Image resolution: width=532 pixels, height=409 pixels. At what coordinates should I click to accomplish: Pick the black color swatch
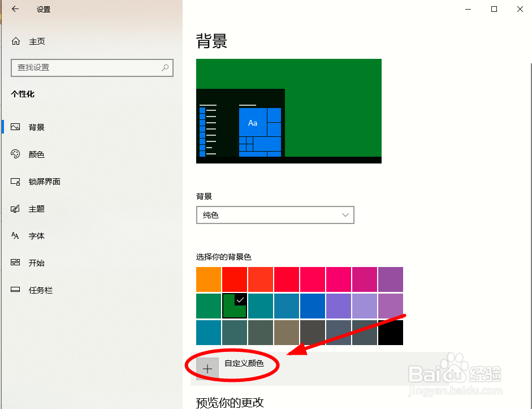(391, 332)
